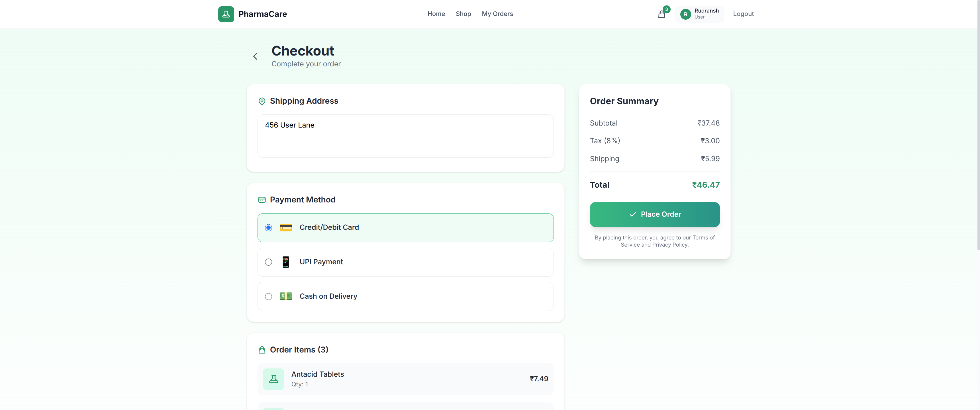Viewport: 980px width, 410px height.
Task: Click the Terms of Service notice text
Action: 654,241
